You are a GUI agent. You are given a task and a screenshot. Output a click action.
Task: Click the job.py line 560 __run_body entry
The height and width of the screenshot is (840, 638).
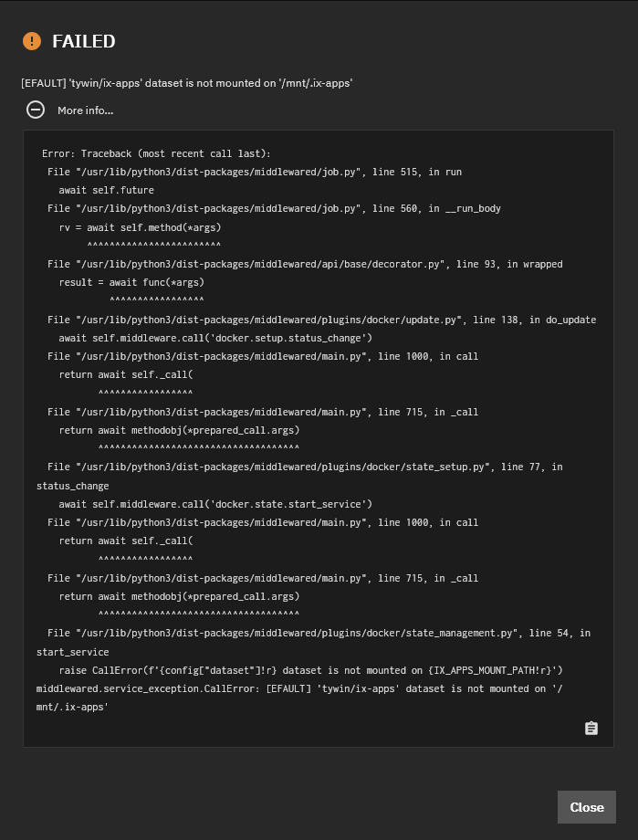(274, 208)
